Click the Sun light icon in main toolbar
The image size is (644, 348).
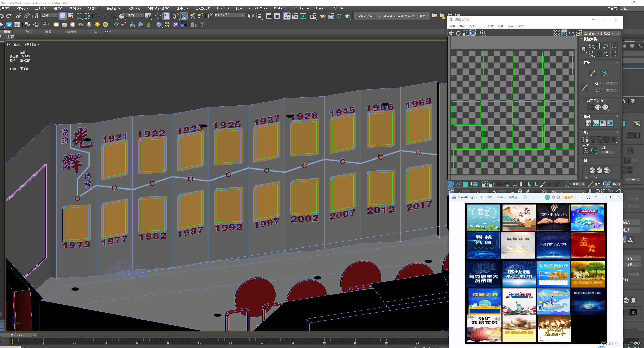click(x=97, y=25)
